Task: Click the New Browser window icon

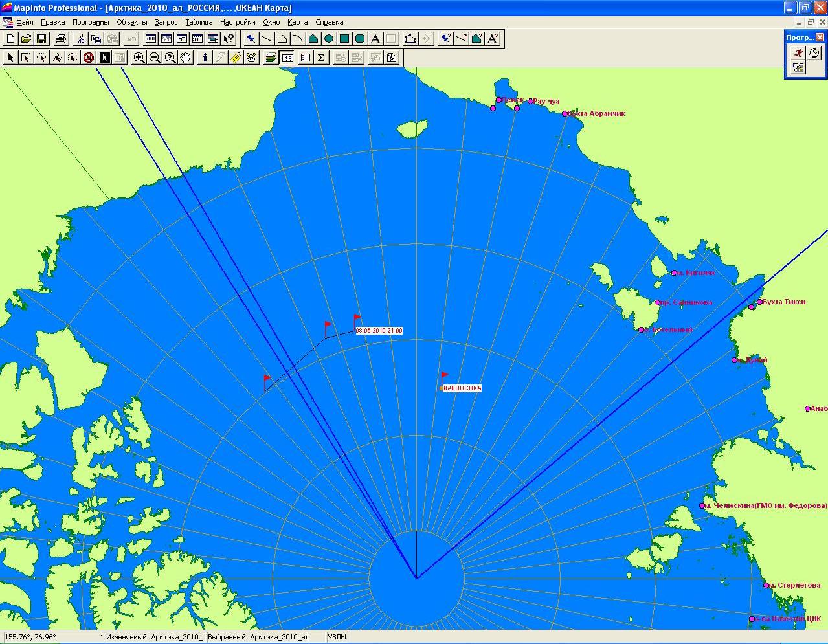Action: coord(151,39)
